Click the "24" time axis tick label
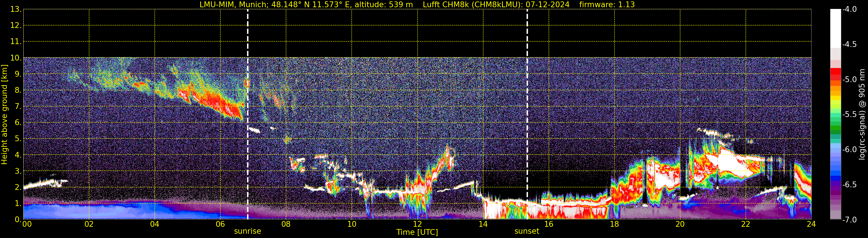 811,224
